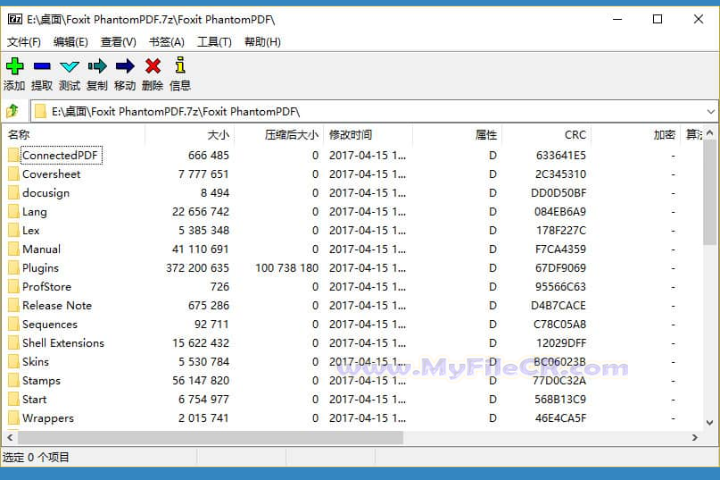Click the Extract (提取) minus icon
This screenshot has width=720, height=480.
[42, 67]
